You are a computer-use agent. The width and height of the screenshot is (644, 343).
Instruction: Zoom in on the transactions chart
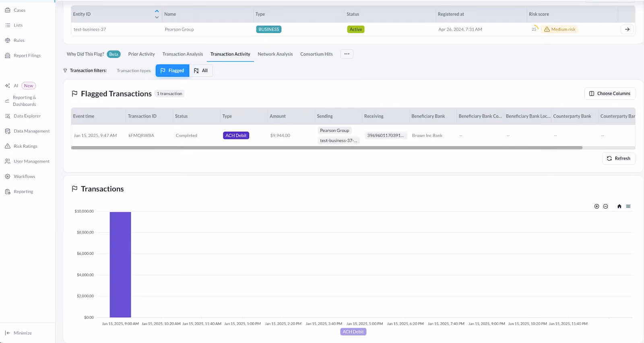597,207
